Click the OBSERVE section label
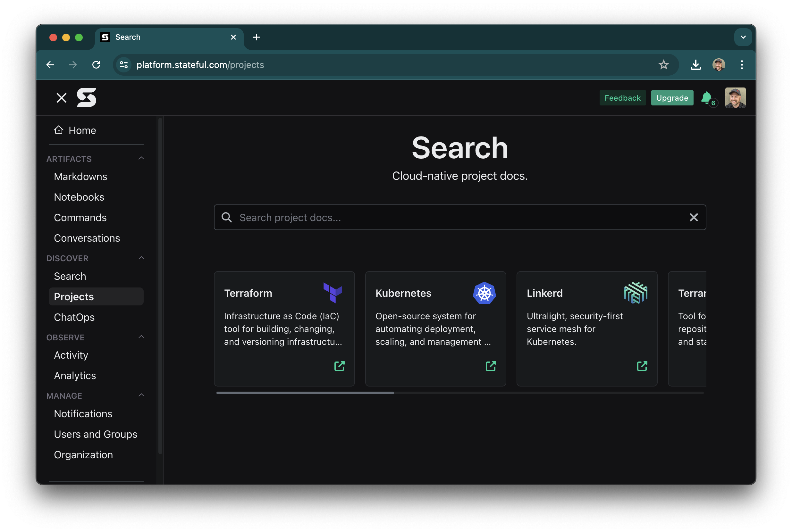The image size is (792, 532). tap(65, 337)
